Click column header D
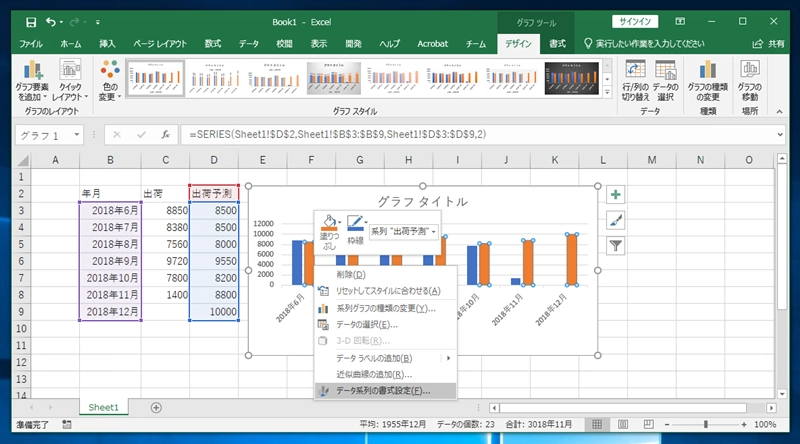The width and height of the screenshot is (800, 444). point(214,160)
